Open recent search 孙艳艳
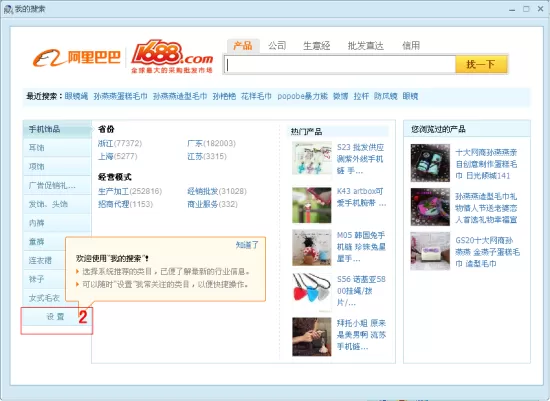This screenshot has height=401, width=550. click(224, 96)
